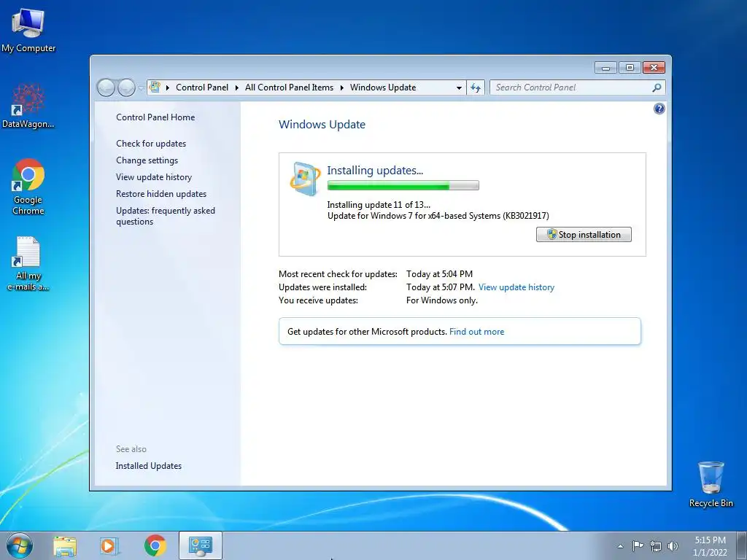Select the Control Panel taskbar button
This screenshot has height=560, width=747.
pyautogui.click(x=200, y=545)
